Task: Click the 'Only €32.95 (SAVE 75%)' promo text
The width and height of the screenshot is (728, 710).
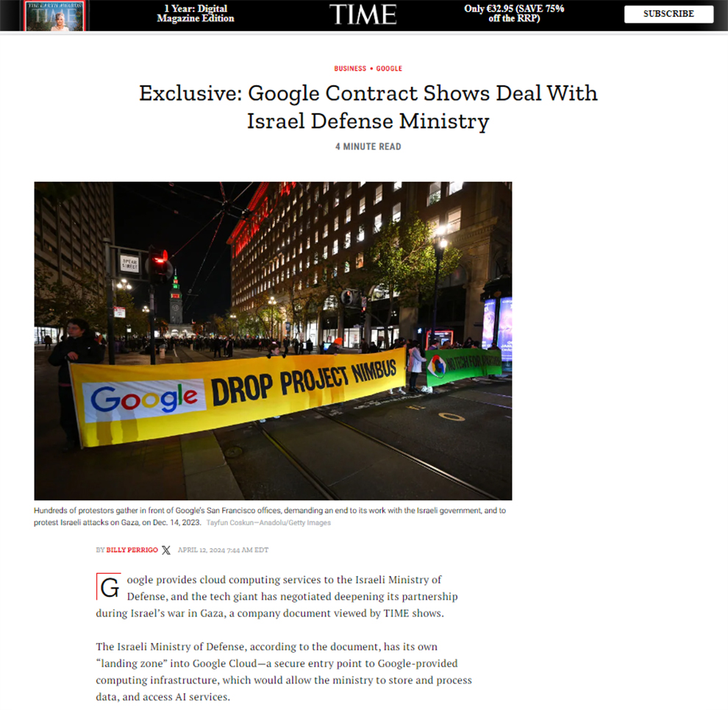Action: pyautogui.click(x=514, y=14)
